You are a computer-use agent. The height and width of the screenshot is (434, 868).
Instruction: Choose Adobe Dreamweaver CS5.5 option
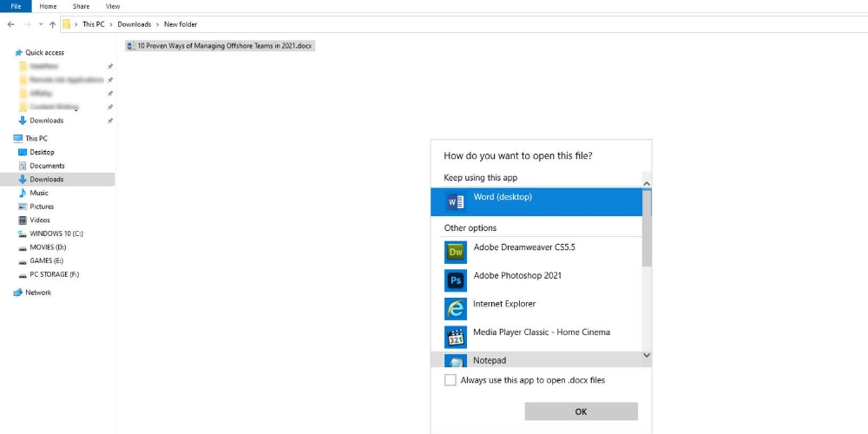coord(536,252)
